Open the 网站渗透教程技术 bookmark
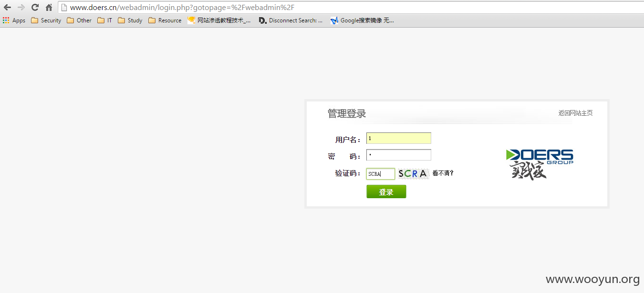Screen dimensions: 644x293 (219, 20)
